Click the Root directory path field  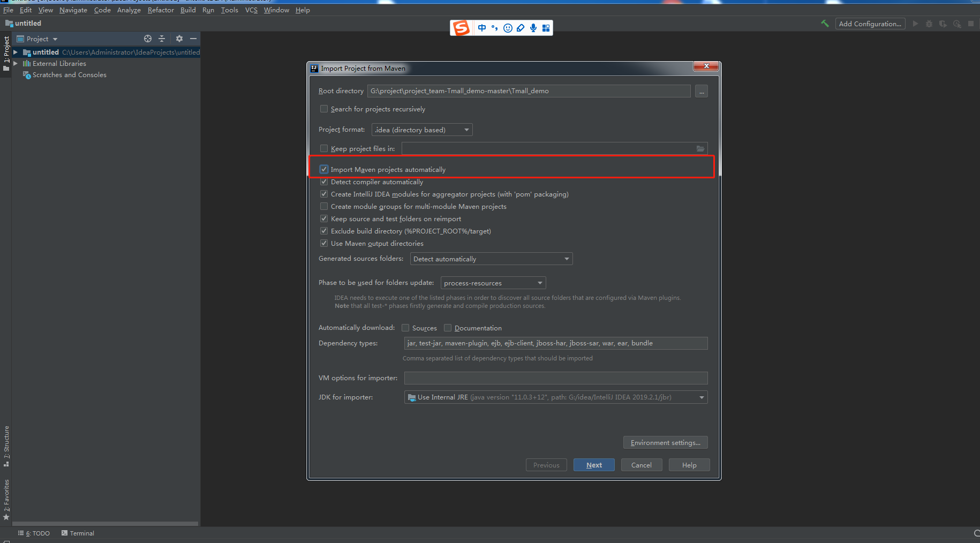[x=529, y=91]
